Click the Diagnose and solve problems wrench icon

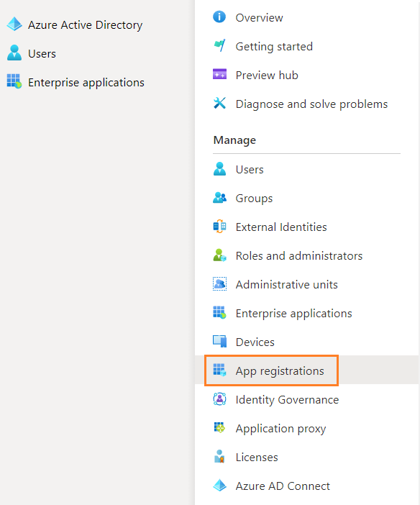click(x=219, y=104)
